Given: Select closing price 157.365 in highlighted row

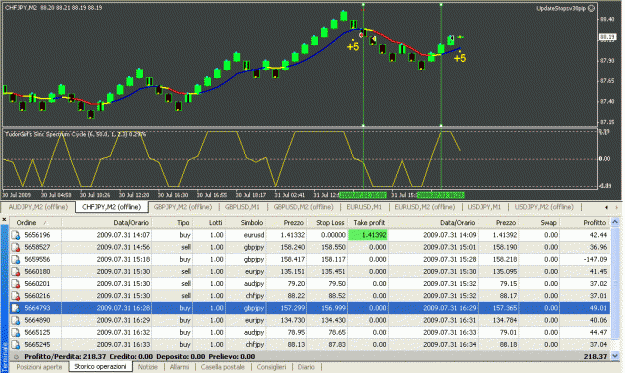Looking at the screenshot, I should tap(505, 308).
